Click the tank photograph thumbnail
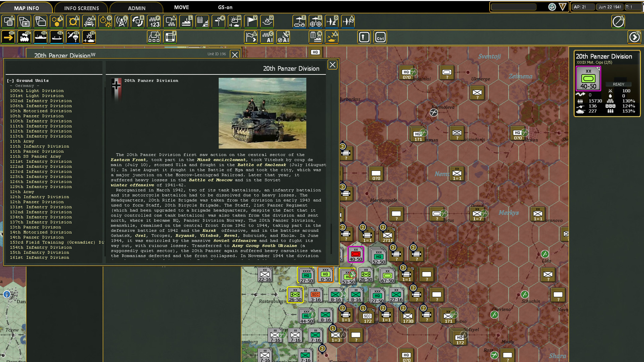This screenshot has width=644, height=362. [x=262, y=113]
